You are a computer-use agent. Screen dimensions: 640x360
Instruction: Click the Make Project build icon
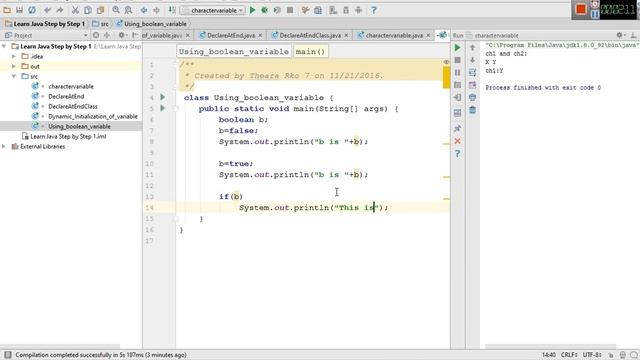(x=172, y=10)
